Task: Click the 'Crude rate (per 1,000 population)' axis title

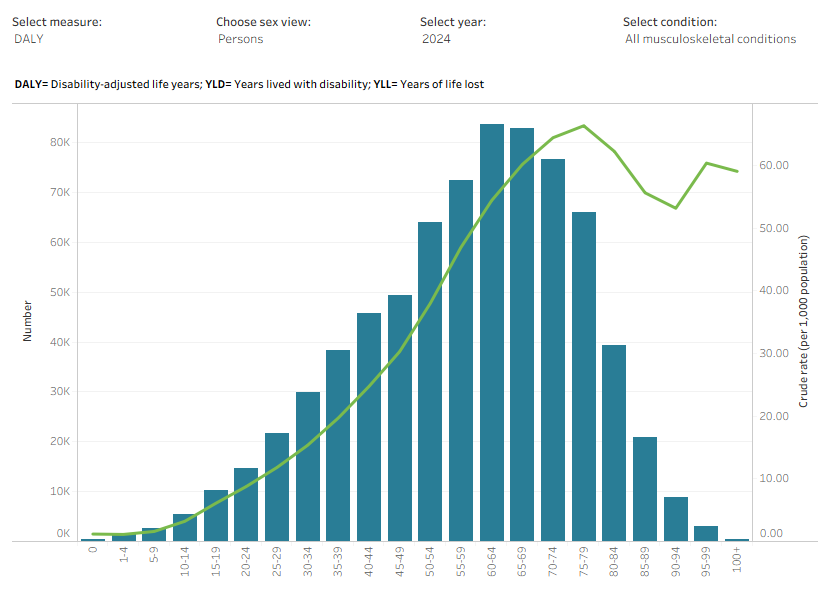Action: pos(804,321)
